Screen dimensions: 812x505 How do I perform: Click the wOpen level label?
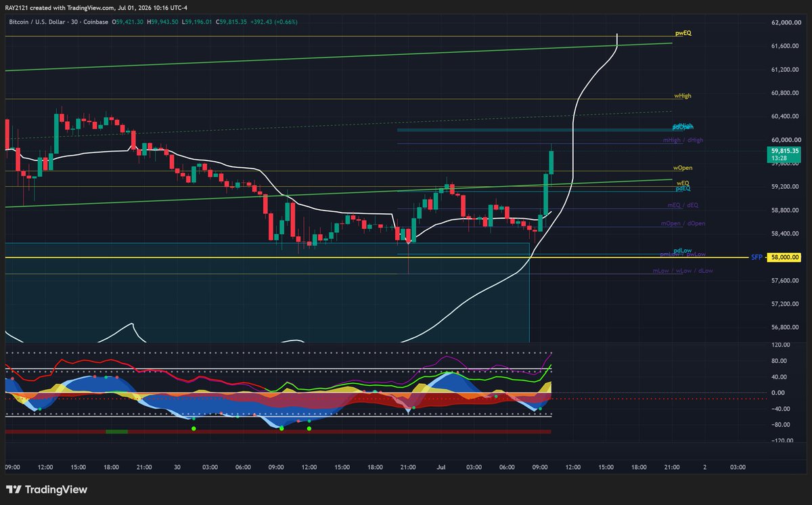click(682, 167)
